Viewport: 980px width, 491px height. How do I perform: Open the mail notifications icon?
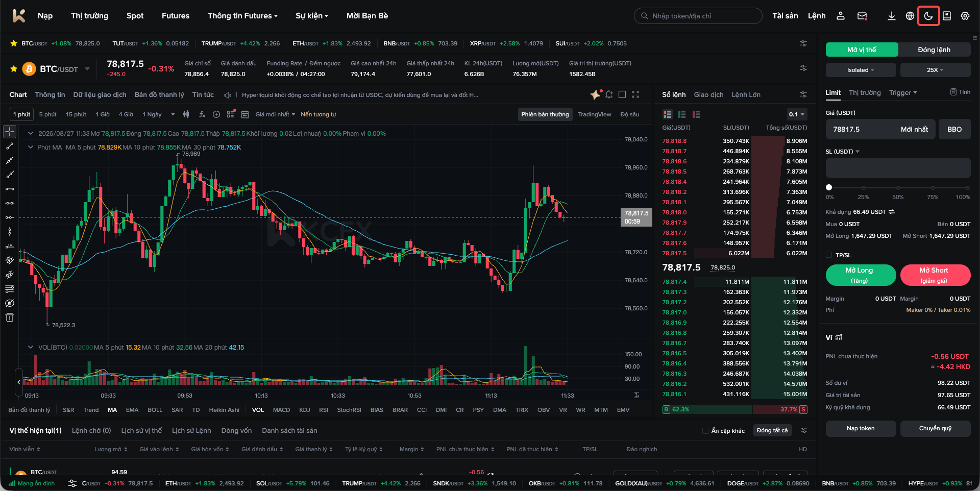pos(862,16)
